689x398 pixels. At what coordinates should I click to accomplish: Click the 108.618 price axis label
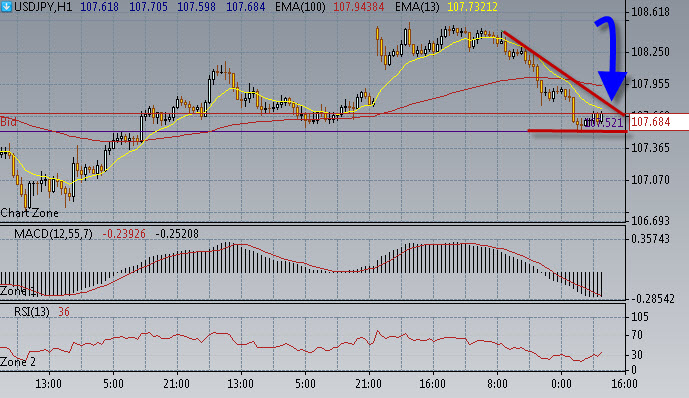coord(650,12)
